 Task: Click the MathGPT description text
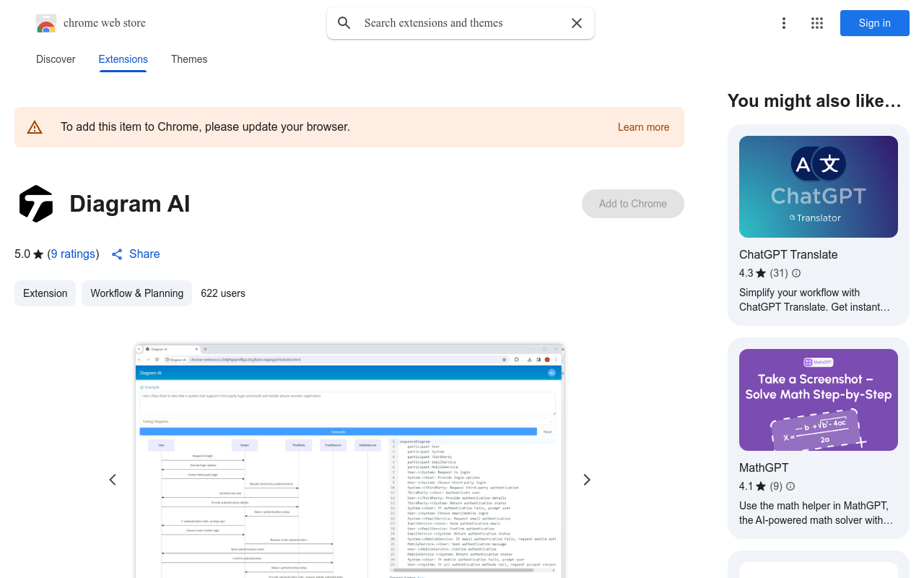tap(816, 513)
